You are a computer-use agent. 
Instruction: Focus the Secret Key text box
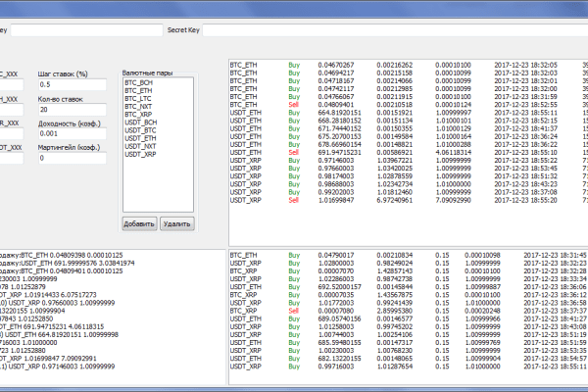pyautogui.click(x=392, y=30)
